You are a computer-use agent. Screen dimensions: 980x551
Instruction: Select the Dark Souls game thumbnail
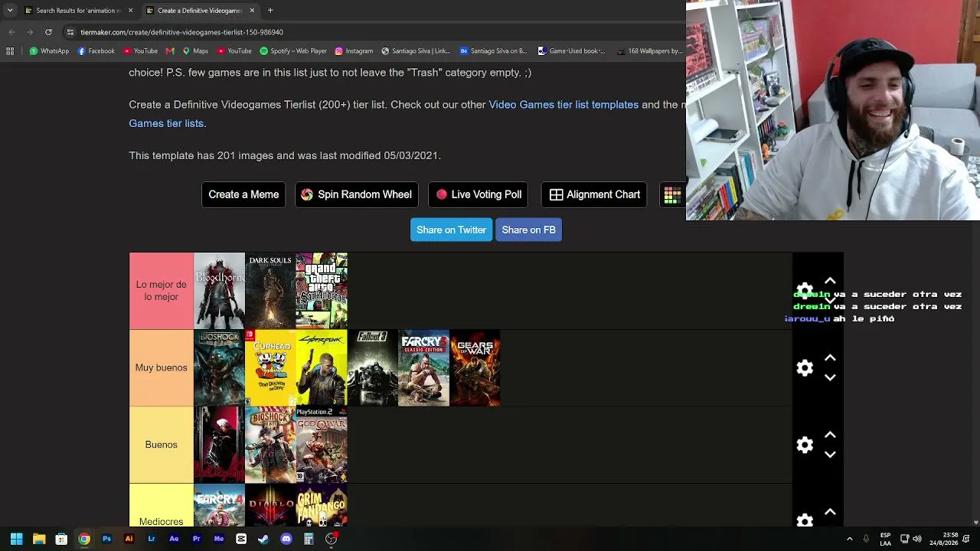pos(270,291)
